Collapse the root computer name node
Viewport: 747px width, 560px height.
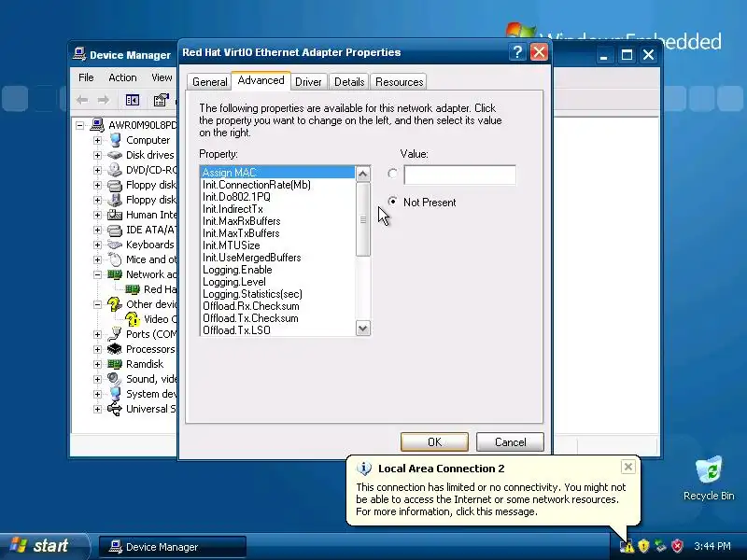tap(79, 125)
